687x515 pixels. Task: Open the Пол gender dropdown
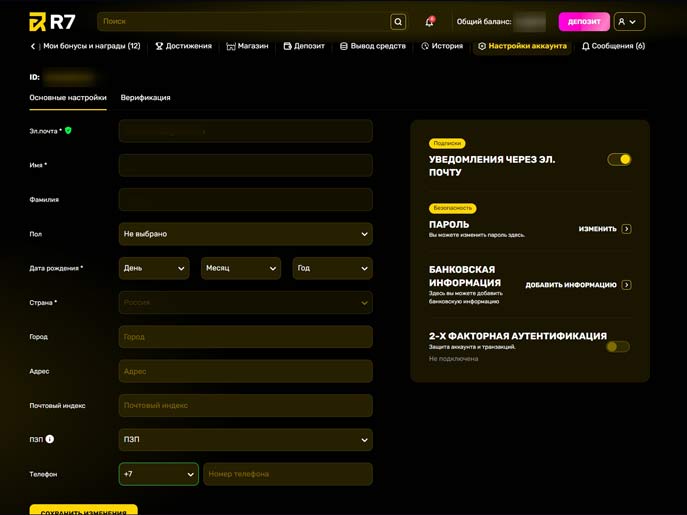click(245, 234)
